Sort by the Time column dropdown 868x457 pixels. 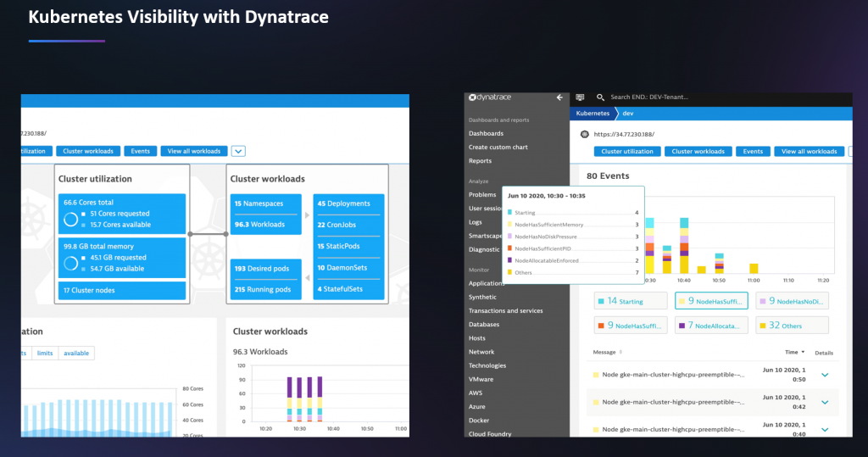(x=795, y=353)
